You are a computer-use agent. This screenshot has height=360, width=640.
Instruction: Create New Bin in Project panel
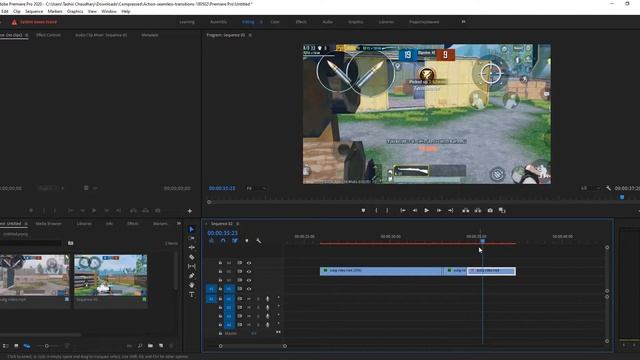click(x=151, y=346)
